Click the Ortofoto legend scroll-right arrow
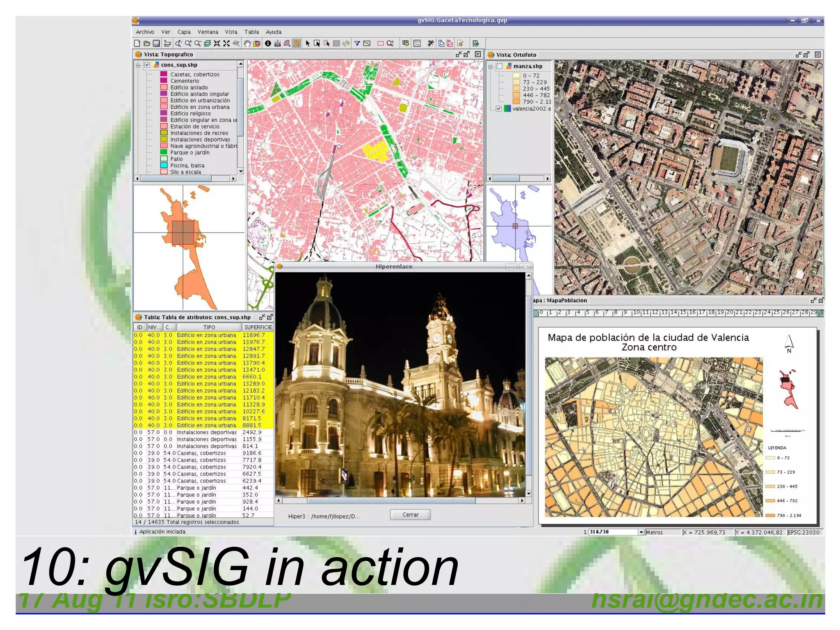840x630 pixels. 548,178
